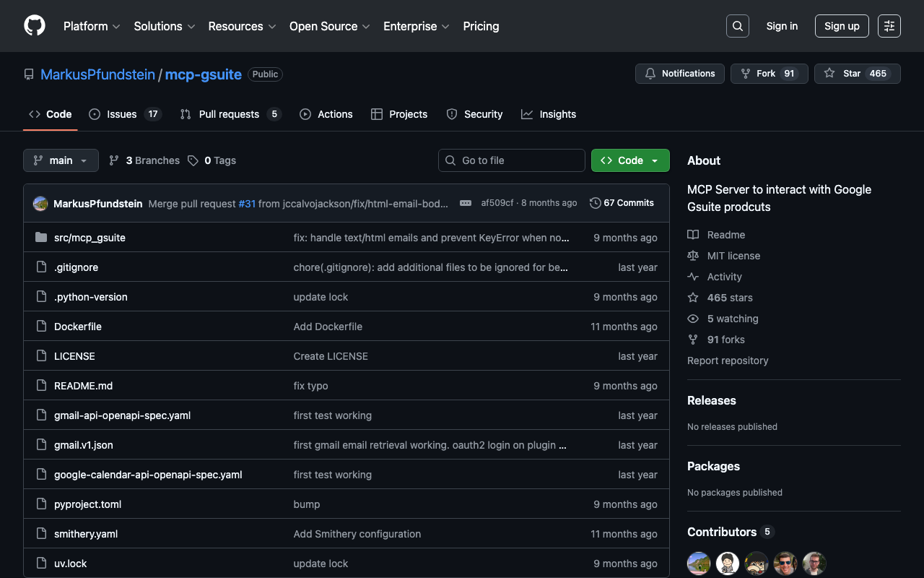Click the GitHub logo icon

coord(35,26)
